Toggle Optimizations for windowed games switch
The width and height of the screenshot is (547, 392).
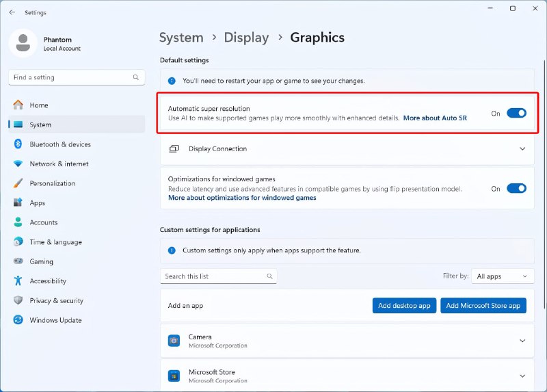(x=516, y=189)
